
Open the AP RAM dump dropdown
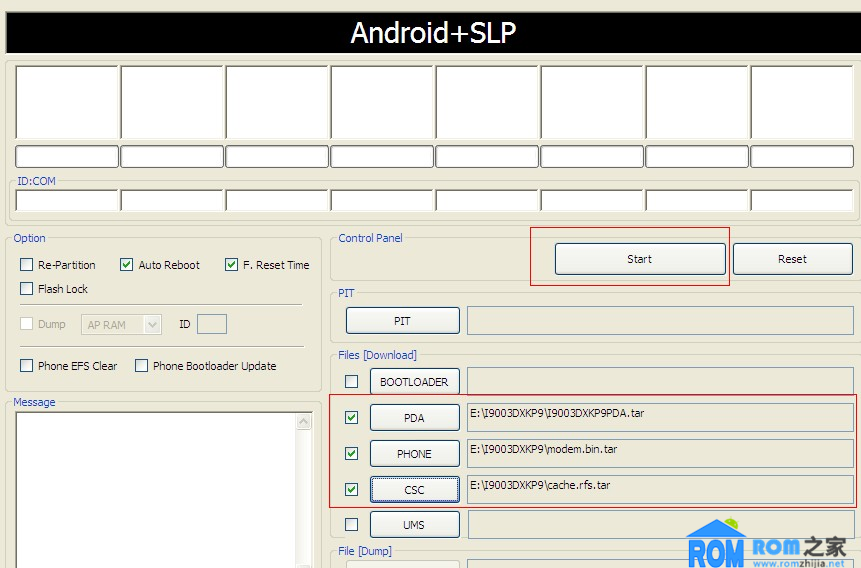(121, 325)
